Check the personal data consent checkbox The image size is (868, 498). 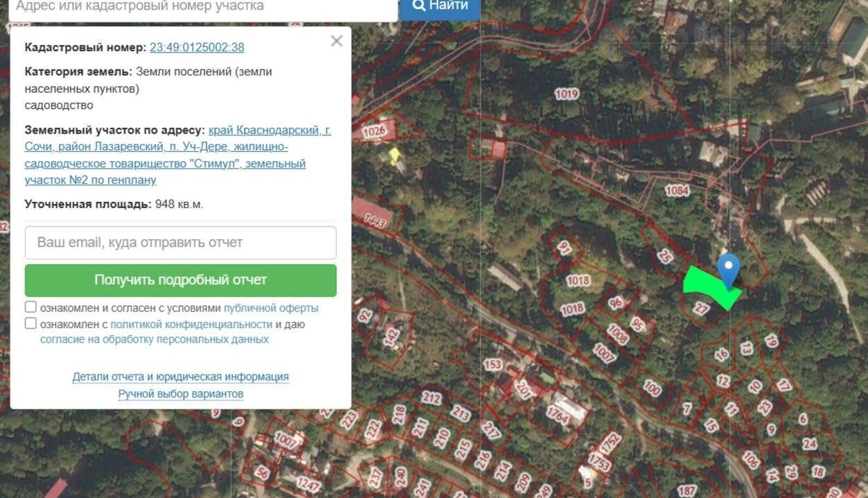tap(31, 323)
